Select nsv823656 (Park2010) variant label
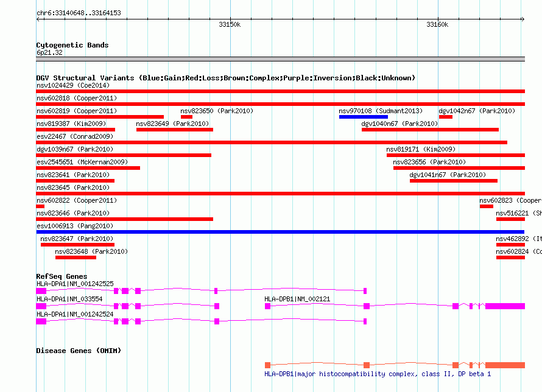The image size is (542, 392). point(429,162)
